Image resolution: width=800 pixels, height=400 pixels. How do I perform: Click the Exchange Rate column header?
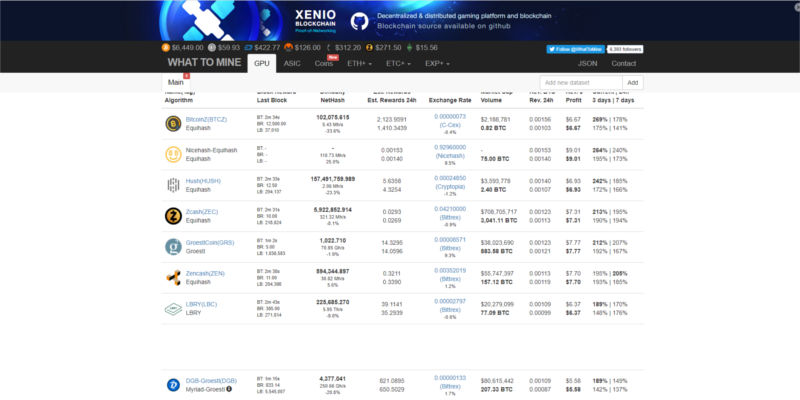point(449,101)
